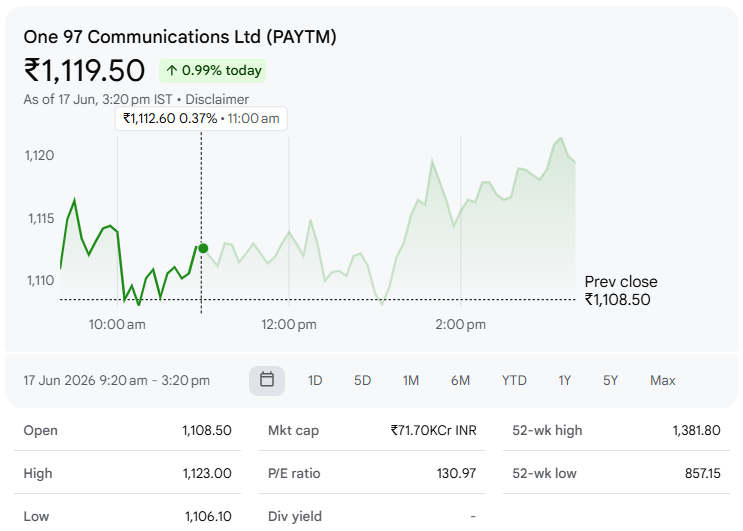Select the 5D time range tab
This screenshot has width=743, height=531.
(x=362, y=381)
